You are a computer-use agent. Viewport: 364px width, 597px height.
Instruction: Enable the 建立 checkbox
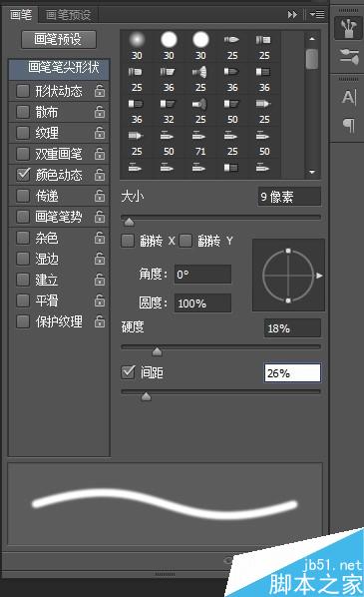23,280
